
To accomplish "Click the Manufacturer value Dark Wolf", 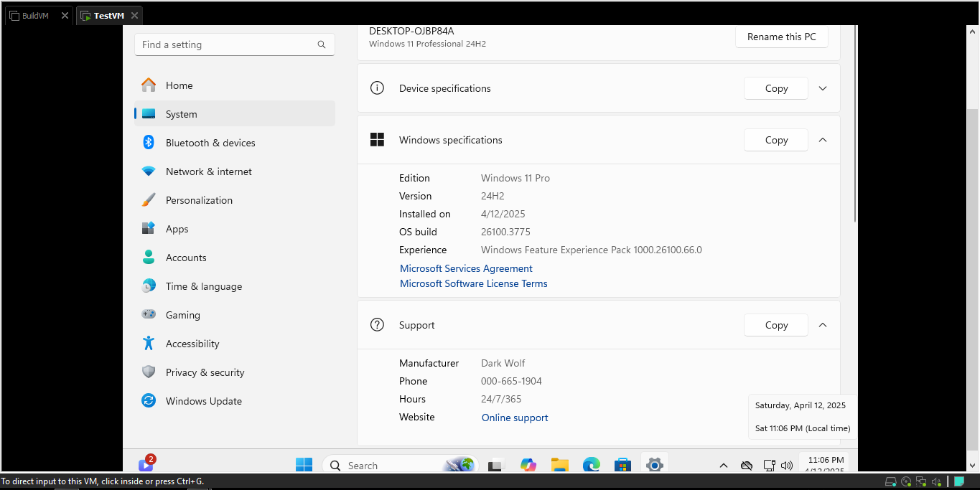I will [x=503, y=363].
